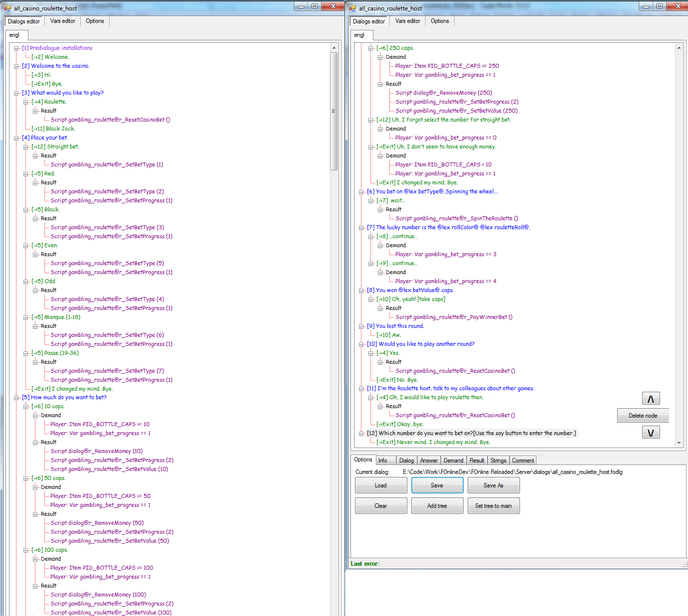688x616 pixels.
Task: Click the move node down arrow button
Action: coord(651,433)
